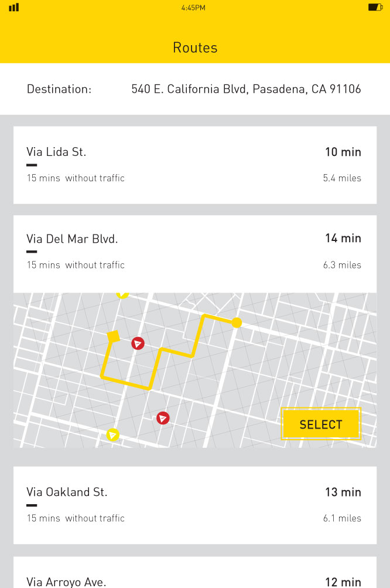Expand the Via Oakland St. route card
390x588 pixels.
tap(194, 505)
